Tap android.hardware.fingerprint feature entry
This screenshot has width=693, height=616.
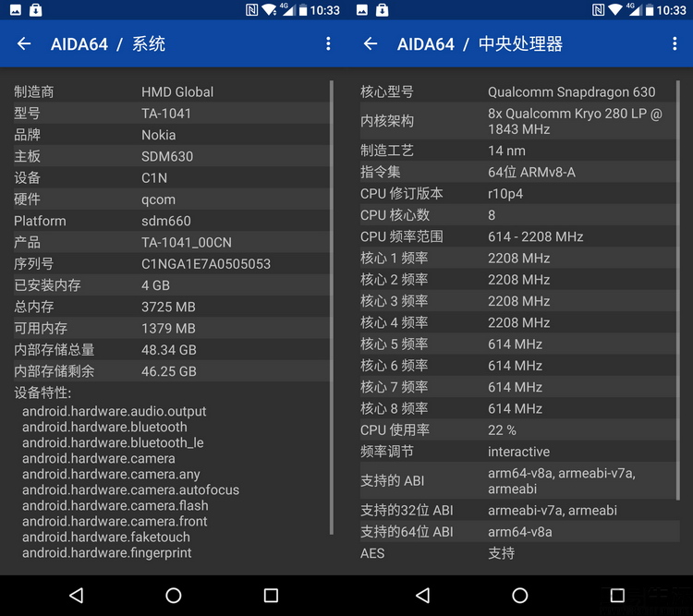[107, 553]
